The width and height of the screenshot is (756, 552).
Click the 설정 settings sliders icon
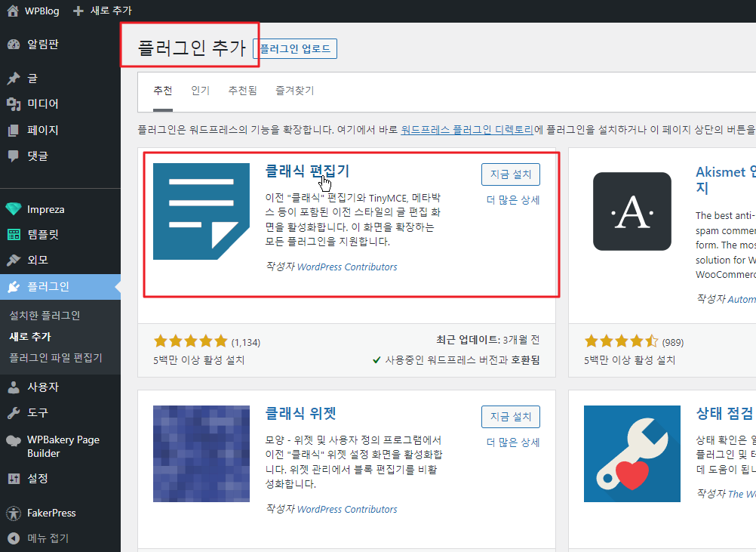point(14,478)
